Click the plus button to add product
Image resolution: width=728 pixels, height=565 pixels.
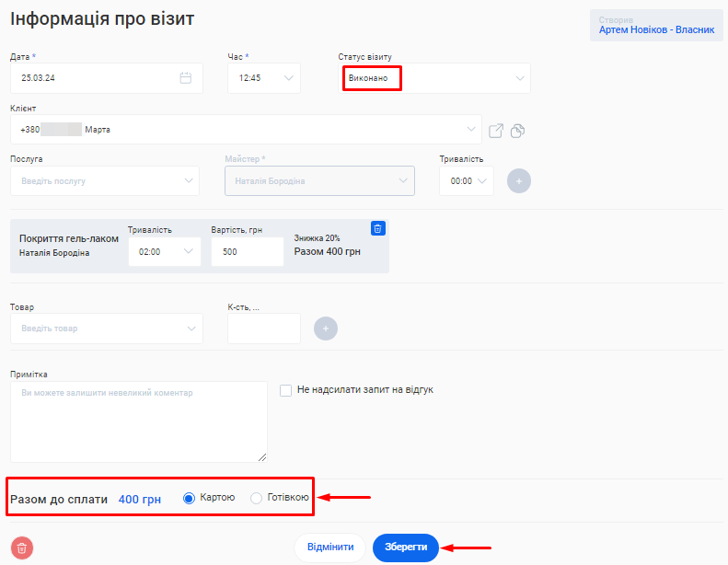coord(326,329)
